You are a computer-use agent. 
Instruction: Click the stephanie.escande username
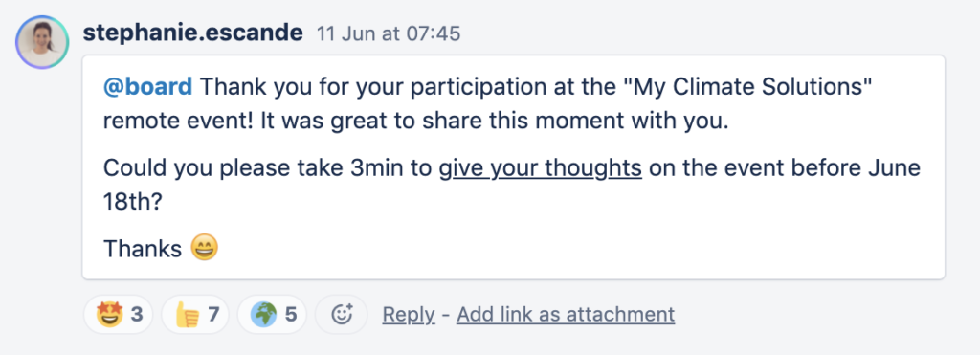click(x=193, y=33)
